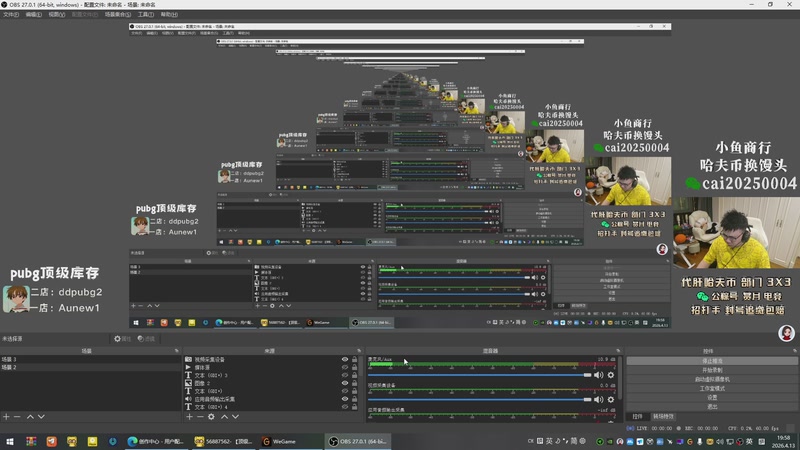Open source 滤镜 filters button
The width and height of the screenshot is (800, 450).
(x=146, y=339)
